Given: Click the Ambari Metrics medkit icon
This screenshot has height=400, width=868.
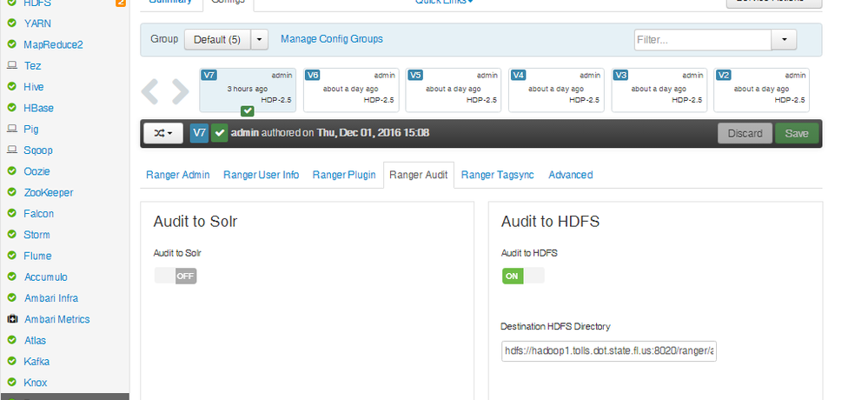Looking at the screenshot, I should [12, 319].
